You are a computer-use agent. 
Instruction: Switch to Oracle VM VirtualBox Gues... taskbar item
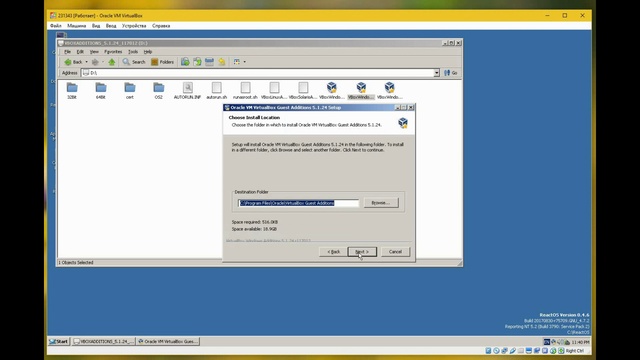(x=168, y=341)
